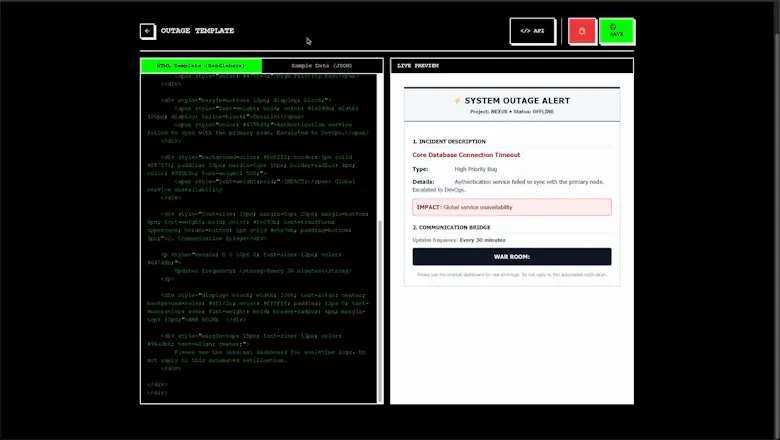780x440 pixels.
Task: Click the back arrow icon
Action: pyautogui.click(x=147, y=31)
